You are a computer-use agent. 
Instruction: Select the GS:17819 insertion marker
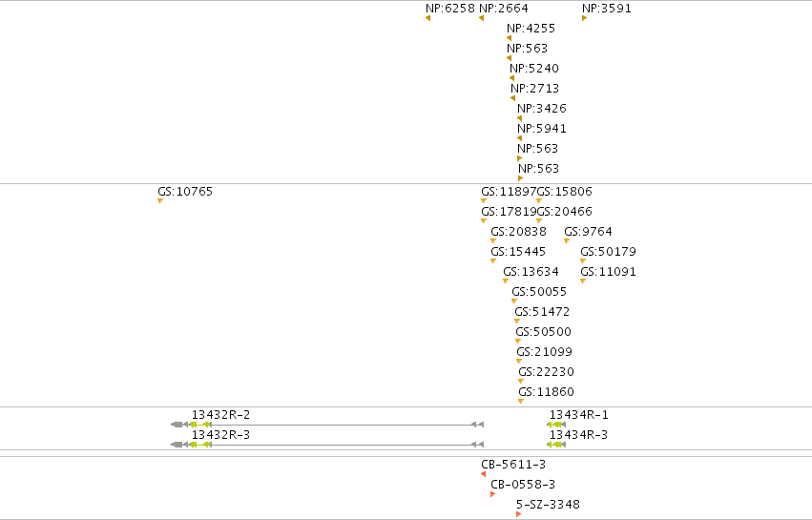[x=484, y=221]
